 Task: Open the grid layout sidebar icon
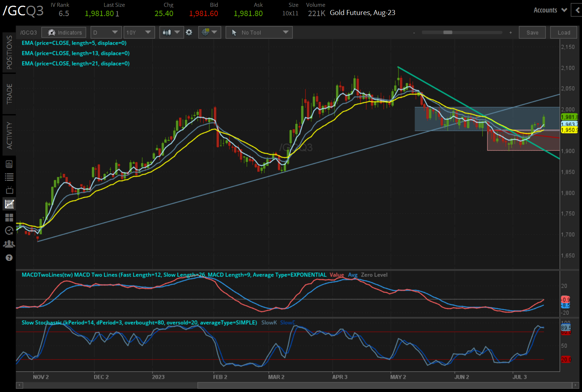point(9,218)
